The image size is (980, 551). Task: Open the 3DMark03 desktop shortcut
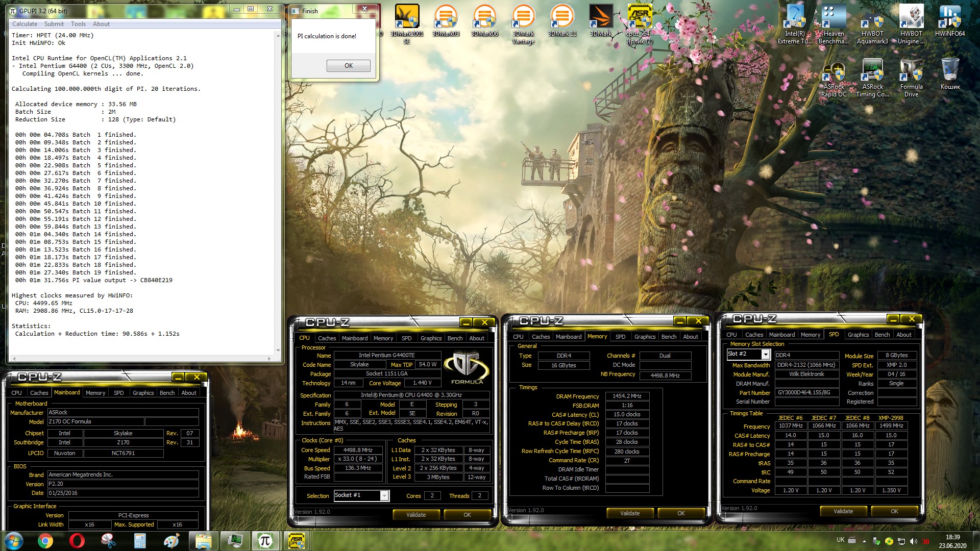(x=446, y=20)
